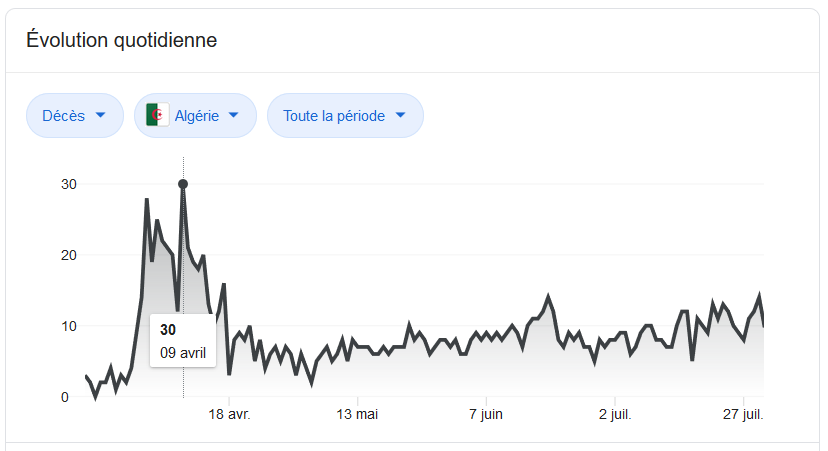Click the Algeria flag icon
Viewport: 828px width, 451px height.
pyautogui.click(x=158, y=115)
